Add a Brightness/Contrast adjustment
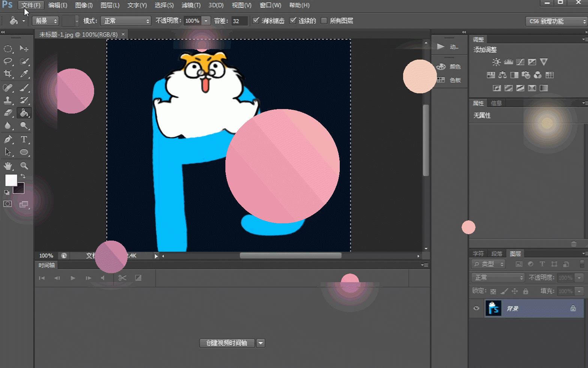The image size is (588, 368). tap(496, 62)
